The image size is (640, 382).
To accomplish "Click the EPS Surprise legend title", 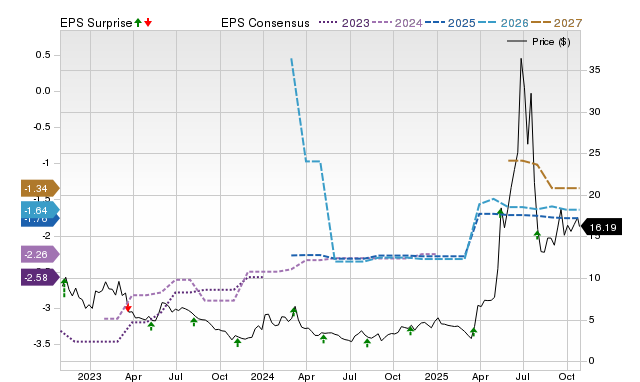I will 96,23.
